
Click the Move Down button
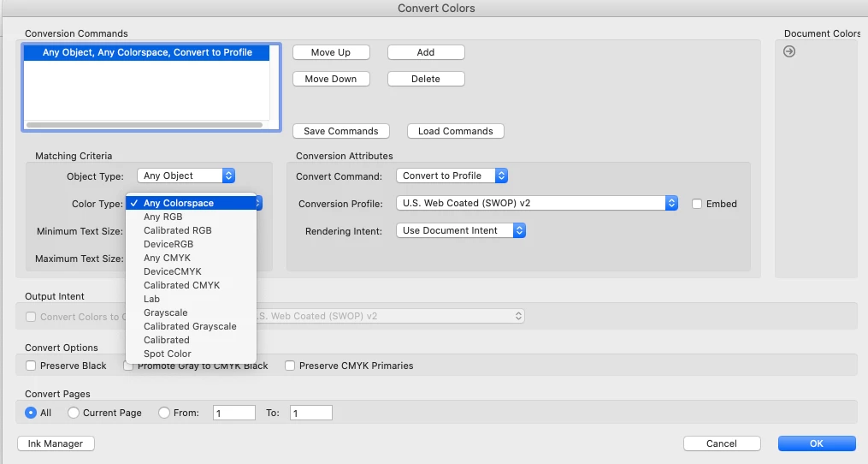[x=331, y=79]
